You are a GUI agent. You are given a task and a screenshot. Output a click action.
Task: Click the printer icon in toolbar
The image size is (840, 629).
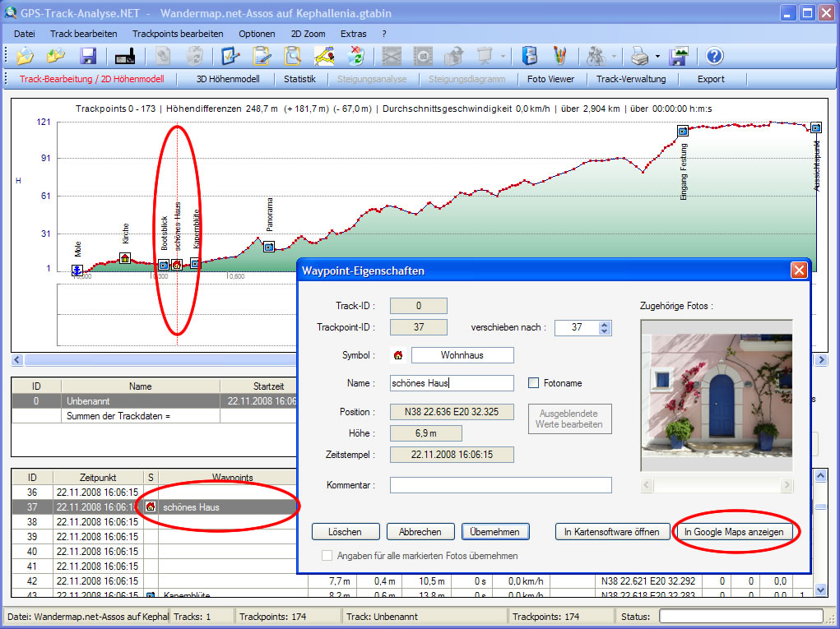[x=640, y=56]
